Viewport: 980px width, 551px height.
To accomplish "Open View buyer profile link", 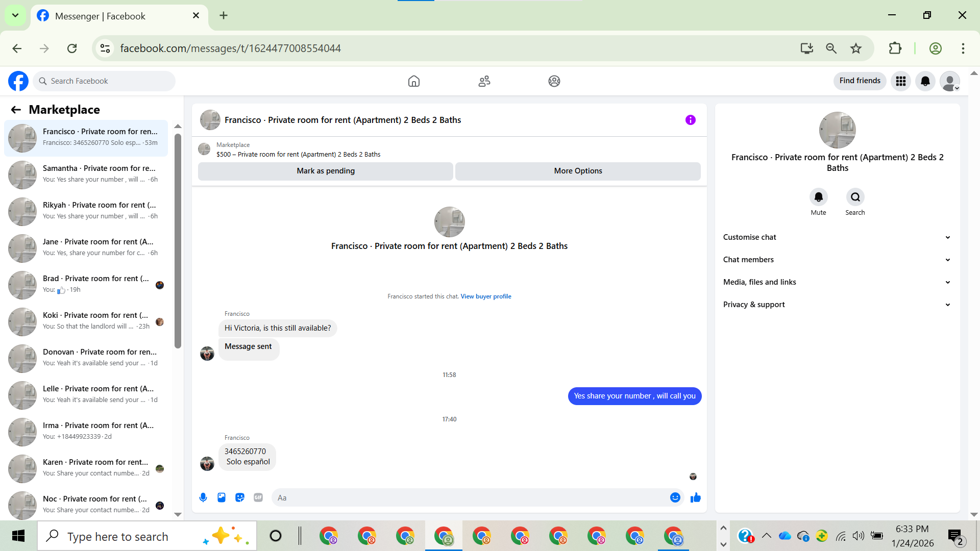I will tap(485, 296).
